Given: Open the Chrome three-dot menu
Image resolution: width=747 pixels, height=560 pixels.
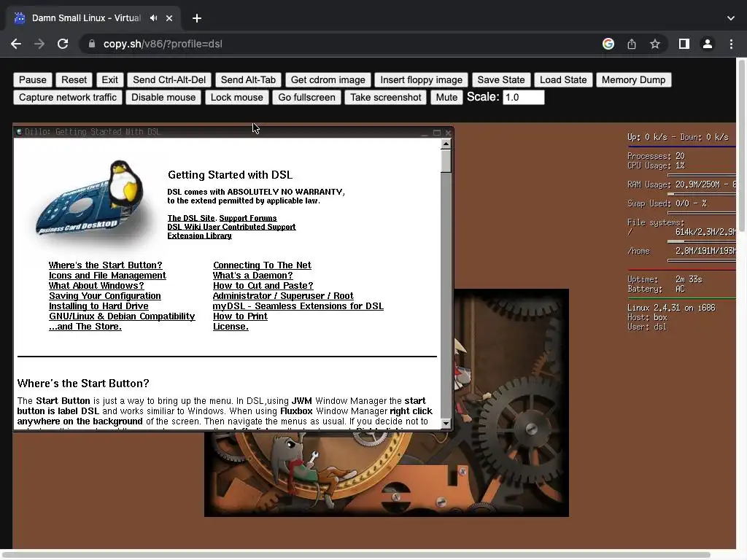Looking at the screenshot, I should click(731, 44).
